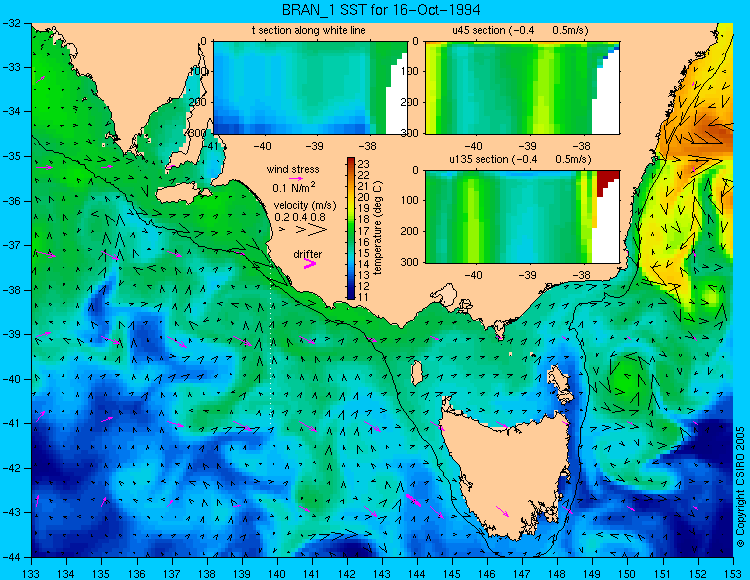
Task: Click longitude axis label 145
Action: (x=452, y=573)
